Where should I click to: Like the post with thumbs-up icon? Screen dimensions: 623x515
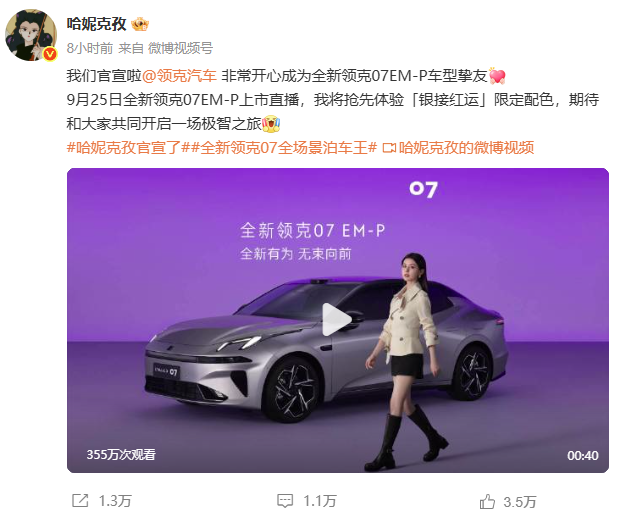[x=487, y=501]
